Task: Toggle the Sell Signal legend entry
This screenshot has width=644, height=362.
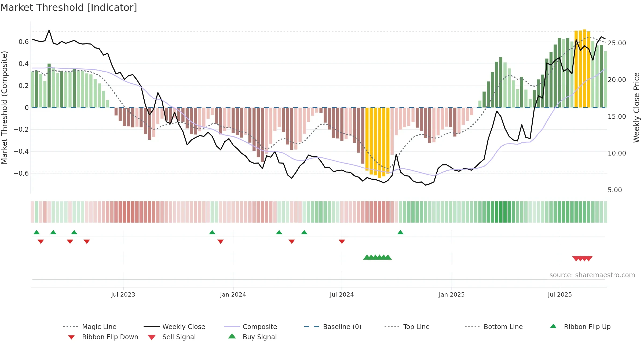Action: [x=172, y=337]
